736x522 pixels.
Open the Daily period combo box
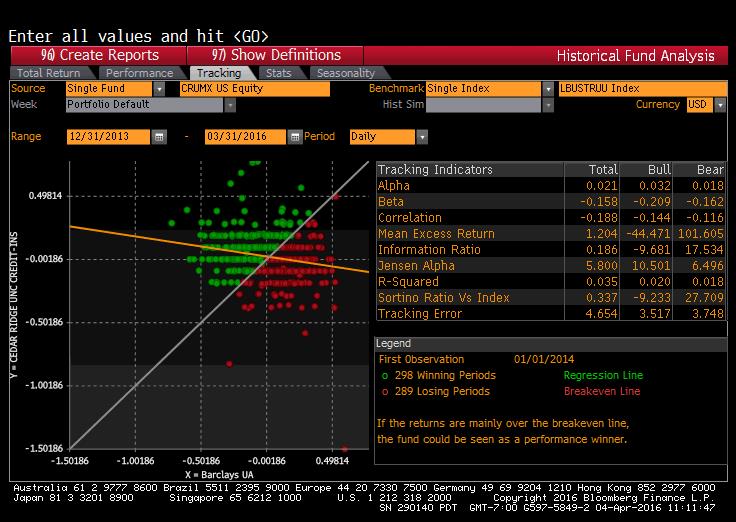click(x=383, y=137)
